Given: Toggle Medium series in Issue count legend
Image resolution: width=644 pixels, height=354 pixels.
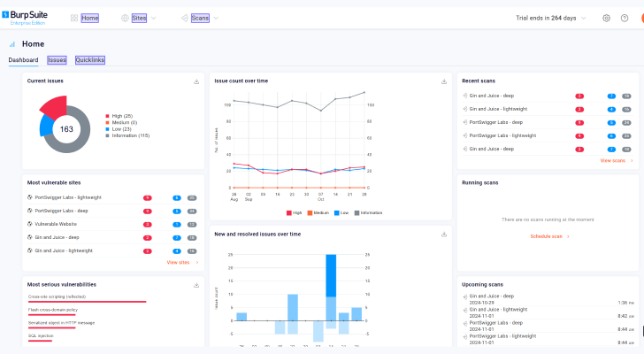Looking at the screenshot, I should click(x=318, y=212).
